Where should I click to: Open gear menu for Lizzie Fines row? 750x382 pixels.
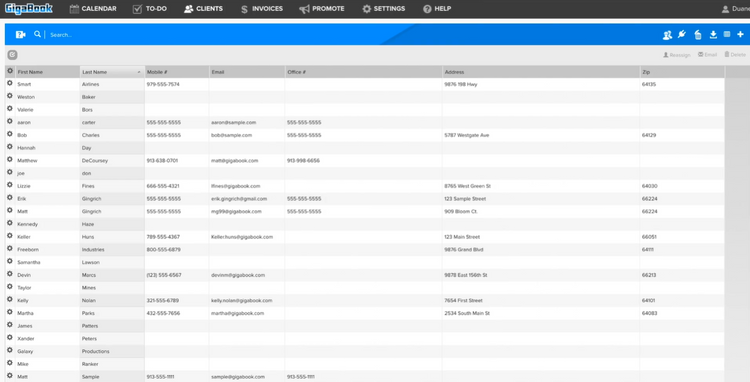tap(10, 185)
